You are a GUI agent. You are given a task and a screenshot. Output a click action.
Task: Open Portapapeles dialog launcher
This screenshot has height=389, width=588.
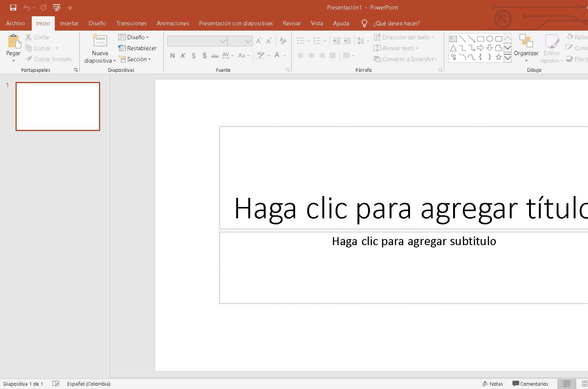(76, 70)
